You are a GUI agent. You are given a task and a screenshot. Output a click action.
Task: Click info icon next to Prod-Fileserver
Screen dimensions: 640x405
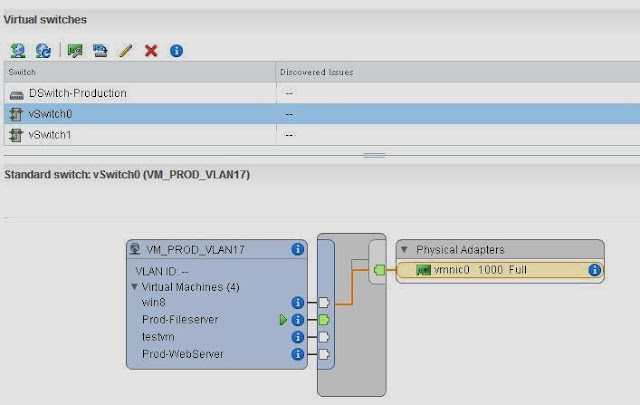coord(298,320)
